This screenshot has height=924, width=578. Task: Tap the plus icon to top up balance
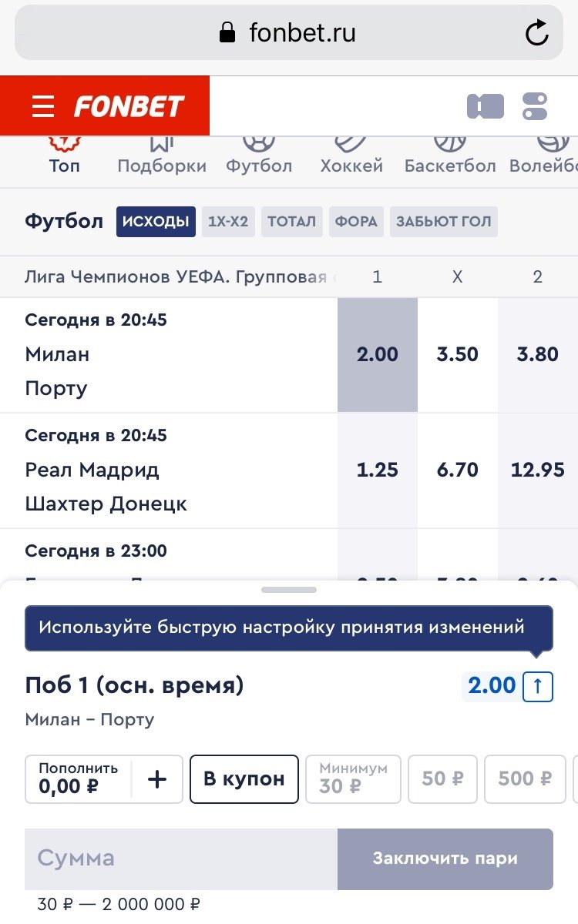157,779
